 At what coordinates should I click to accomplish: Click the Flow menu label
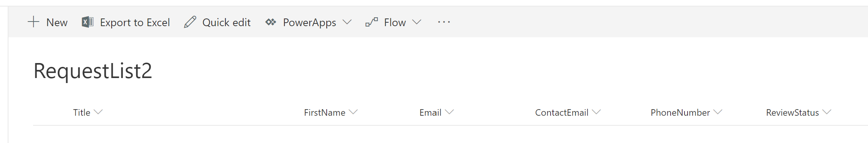pos(395,23)
